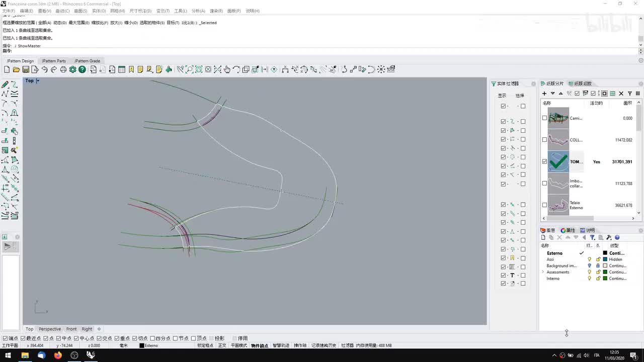This screenshot has width=644, height=362.
Task: Toggle the 最近点 osnap checkbox
Action: pyautogui.click(x=23, y=338)
